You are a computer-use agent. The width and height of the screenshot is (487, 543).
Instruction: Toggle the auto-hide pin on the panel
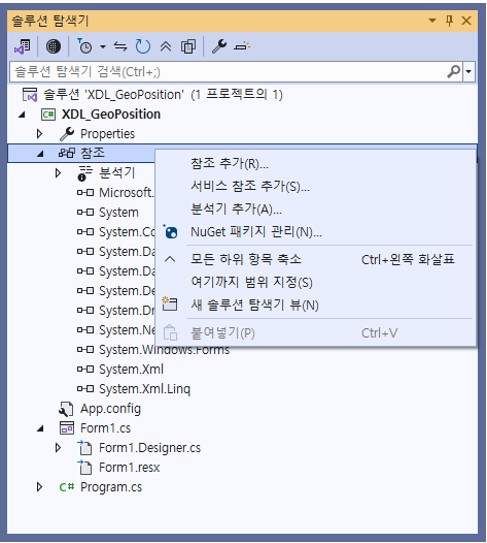(x=449, y=21)
